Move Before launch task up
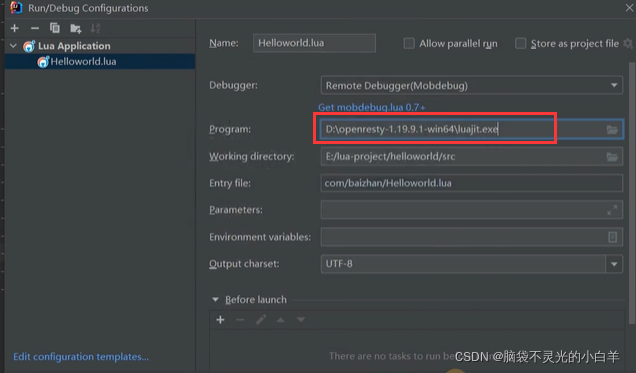The height and width of the screenshot is (373, 636). [280, 320]
